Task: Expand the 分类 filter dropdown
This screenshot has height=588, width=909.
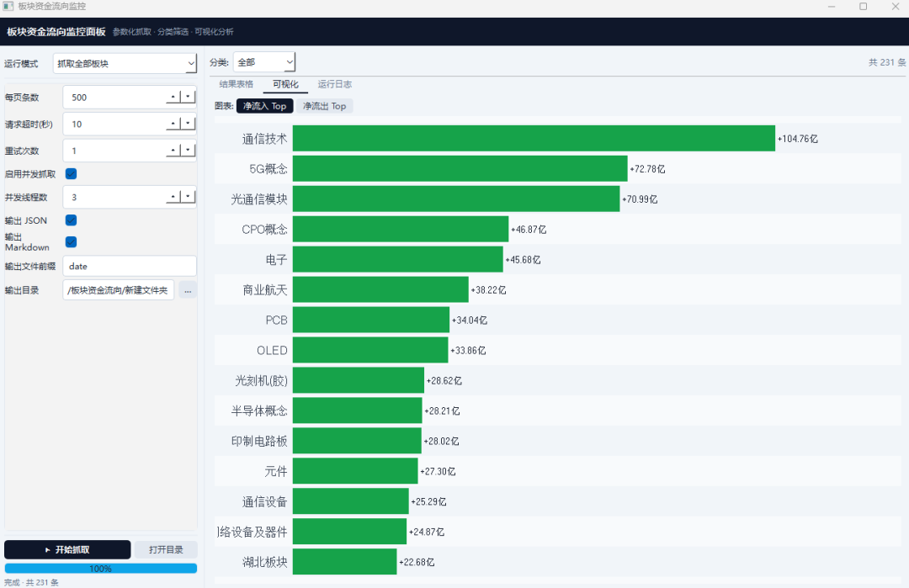Action: [x=264, y=62]
